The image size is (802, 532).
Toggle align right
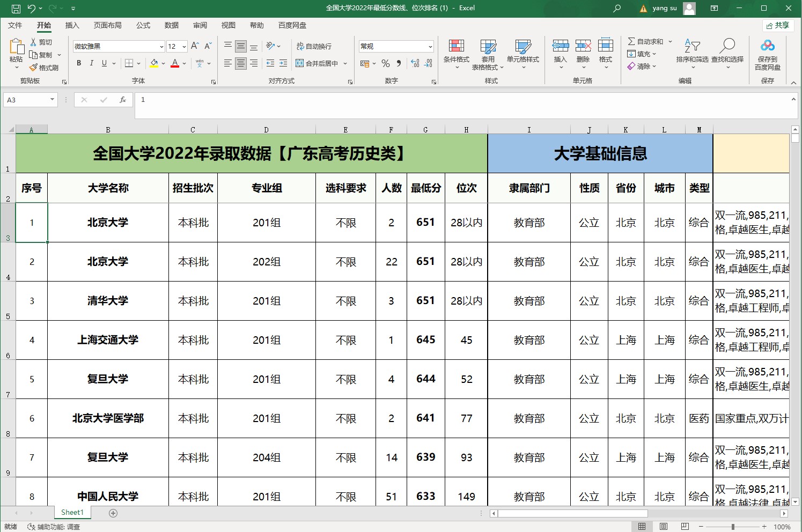click(254, 63)
